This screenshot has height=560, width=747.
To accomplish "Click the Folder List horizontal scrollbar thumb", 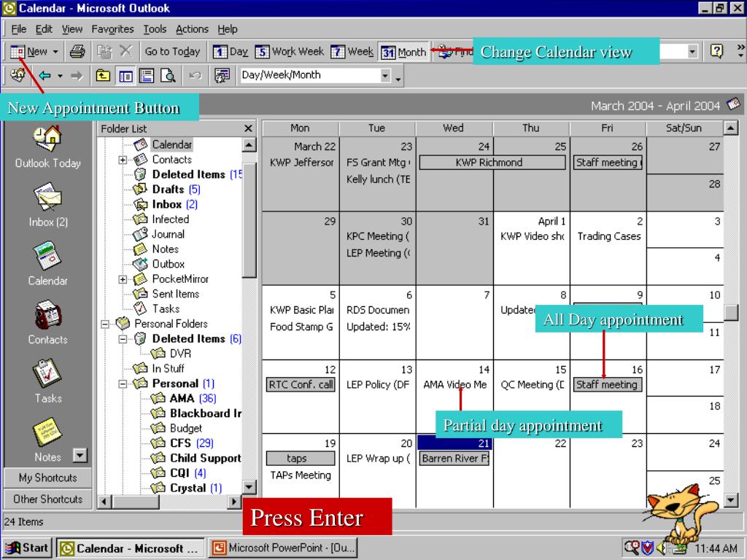I will coord(136,502).
